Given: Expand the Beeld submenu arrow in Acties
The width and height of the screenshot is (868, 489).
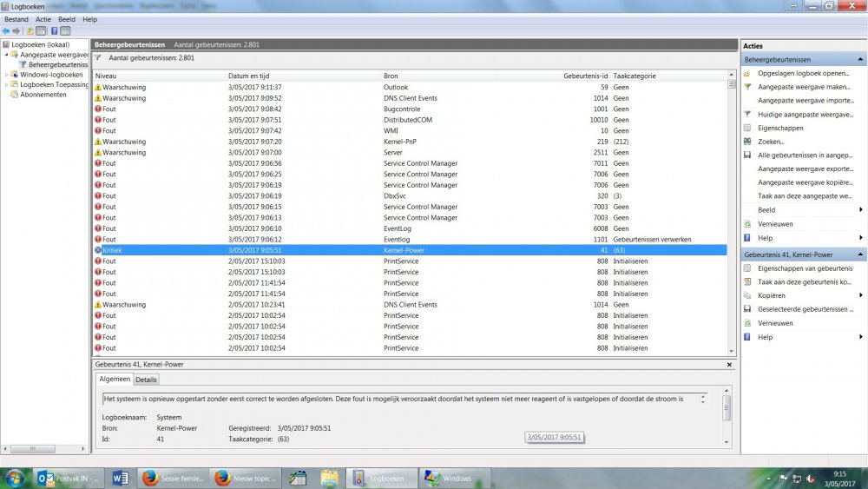Looking at the screenshot, I should (861, 210).
